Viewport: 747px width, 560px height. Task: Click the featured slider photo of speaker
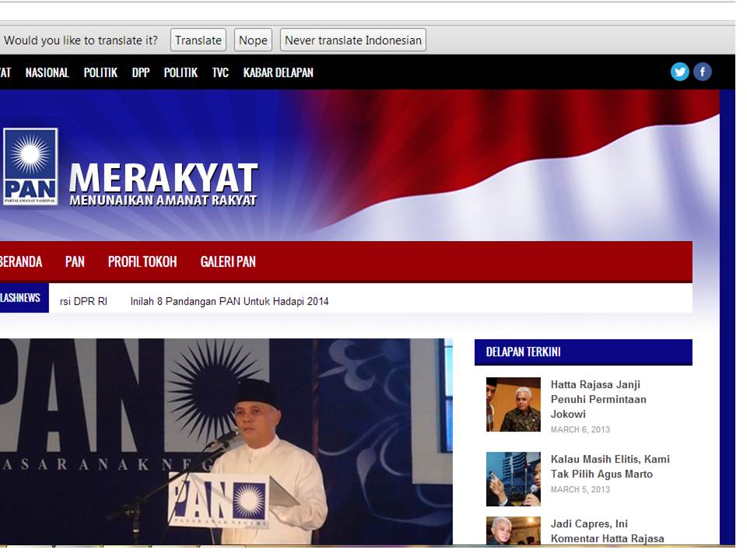pos(226,442)
